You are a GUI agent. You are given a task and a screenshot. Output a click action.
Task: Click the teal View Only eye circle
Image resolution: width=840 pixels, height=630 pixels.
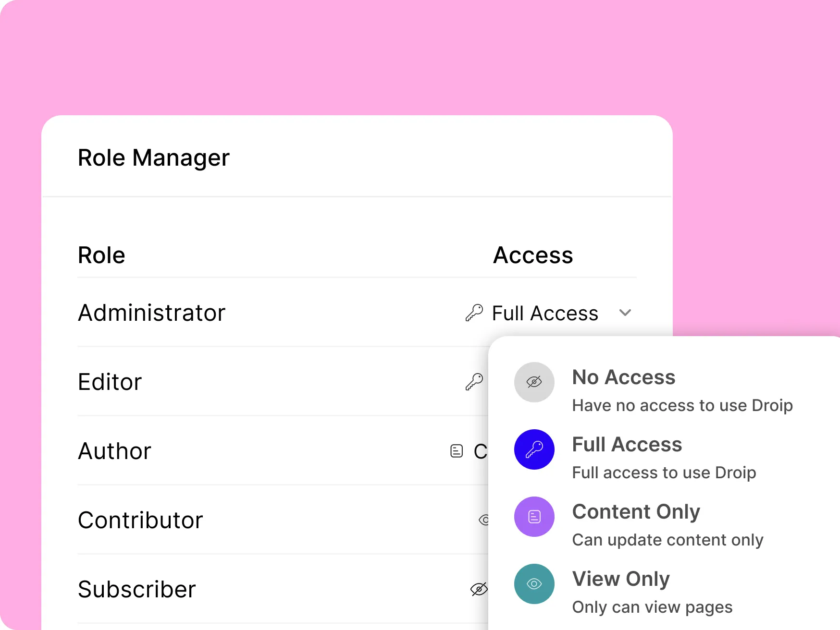534,584
